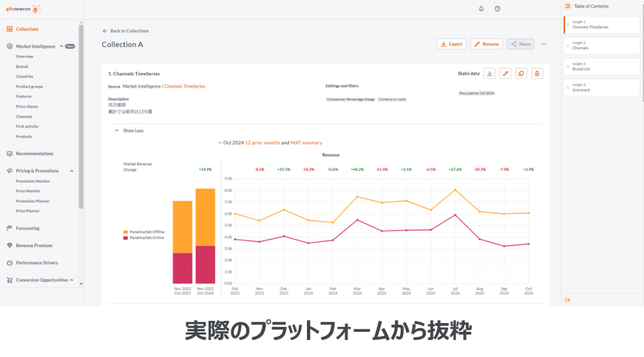Delete the Channels TimeSeries insight with trash icon
This screenshot has height=357, width=644.
click(x=537, y=74)
